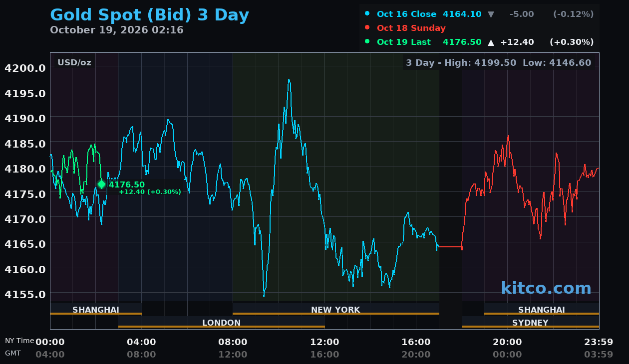Click the 4180.0 y-axis label

pos(25,169)
